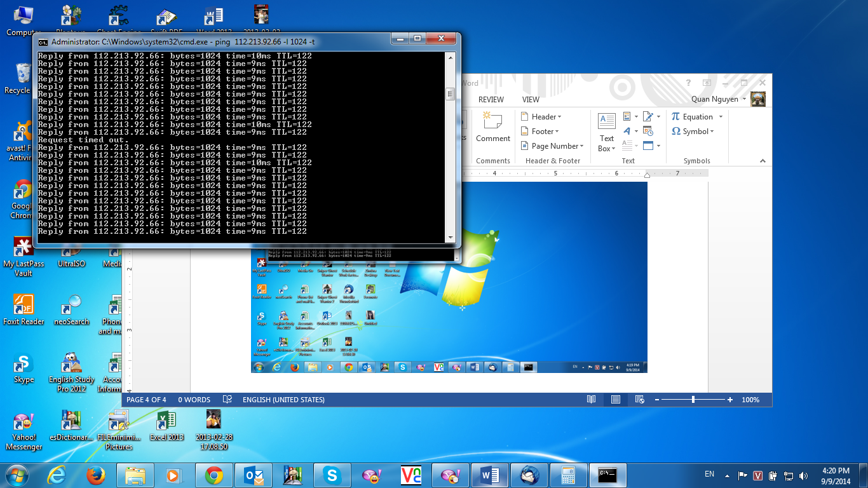868x488 pixels.
Task: Insert WordArt from the Text group
Action: (630, 131)
